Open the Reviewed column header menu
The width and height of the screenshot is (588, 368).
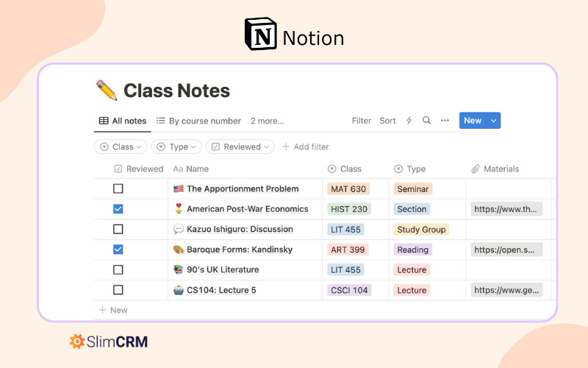point(138,169)
